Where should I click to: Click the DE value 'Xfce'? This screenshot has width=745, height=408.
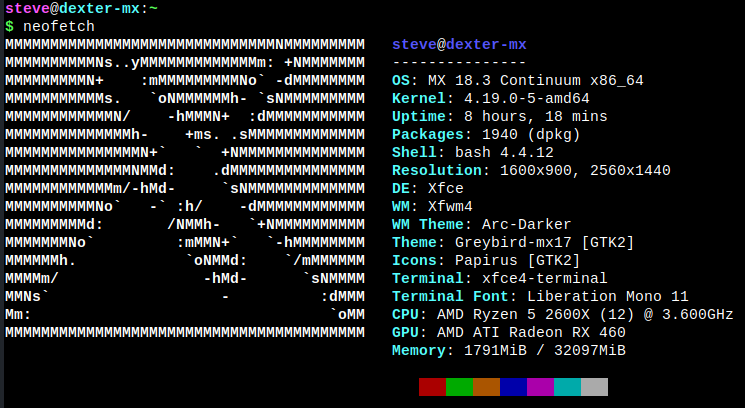(446, 189)
